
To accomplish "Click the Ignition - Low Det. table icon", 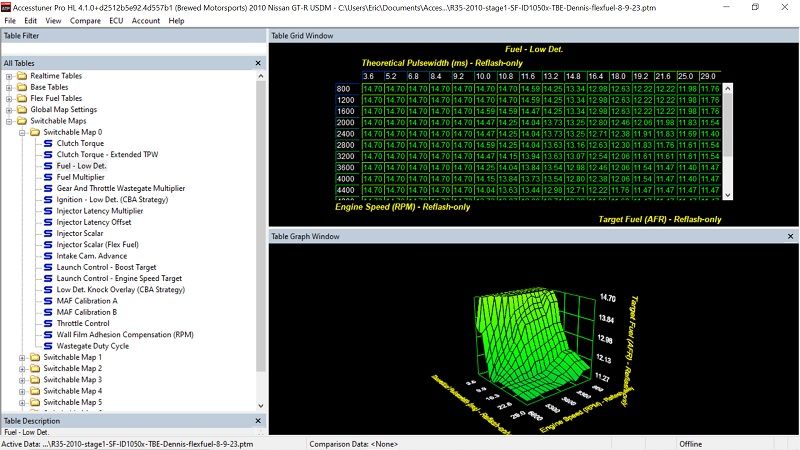I will pyautogui.click(x=48, y=199).
